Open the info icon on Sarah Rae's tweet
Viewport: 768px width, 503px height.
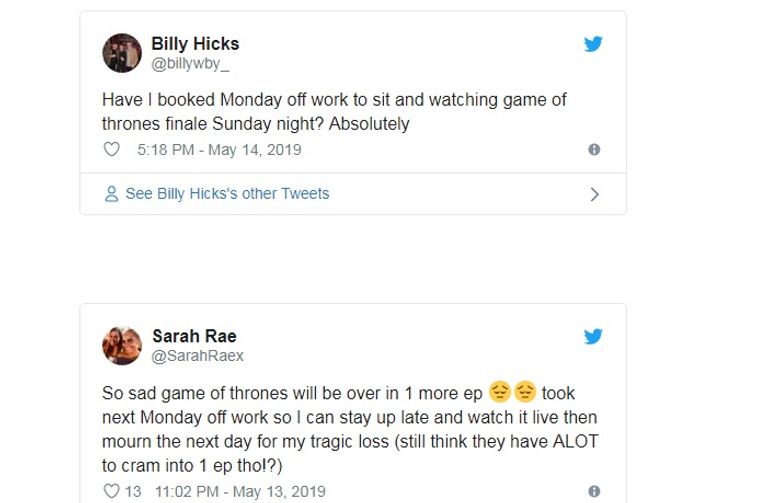click(x=594, y=492)
